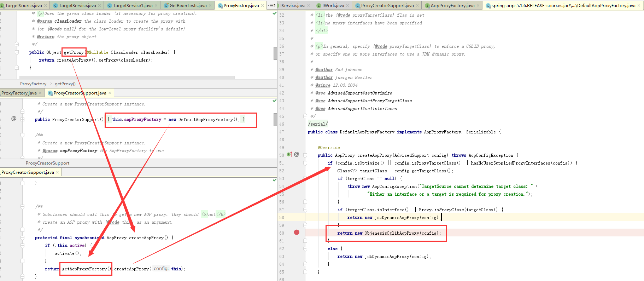Switch to the TargetService.java tab

point(77,5)
